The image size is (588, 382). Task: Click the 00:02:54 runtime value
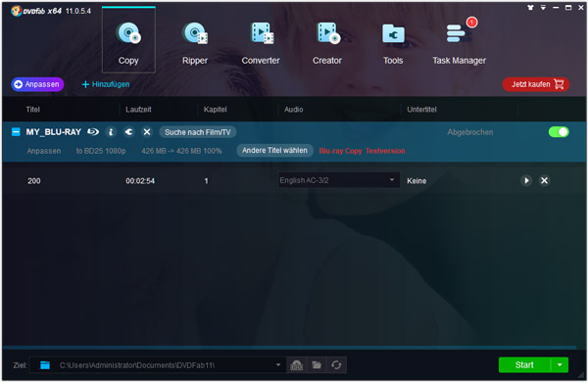click(140, 181)
